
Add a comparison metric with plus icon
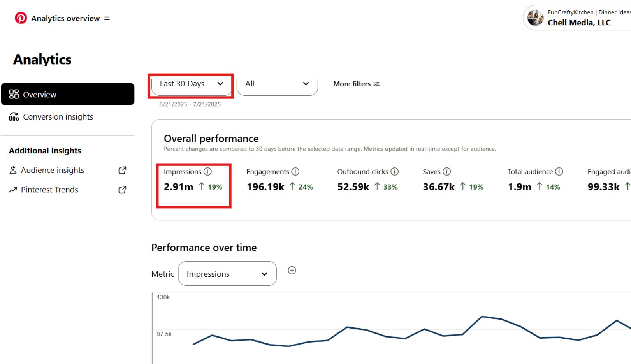(292, 271)
